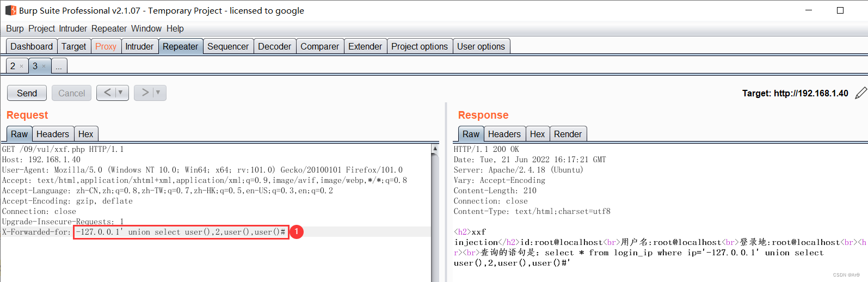Image resolution: width=868 pixels, height=282 pixels.
Task: Click the HTTP/1.1 200 OK status line
Action: (x=486, y=149)
